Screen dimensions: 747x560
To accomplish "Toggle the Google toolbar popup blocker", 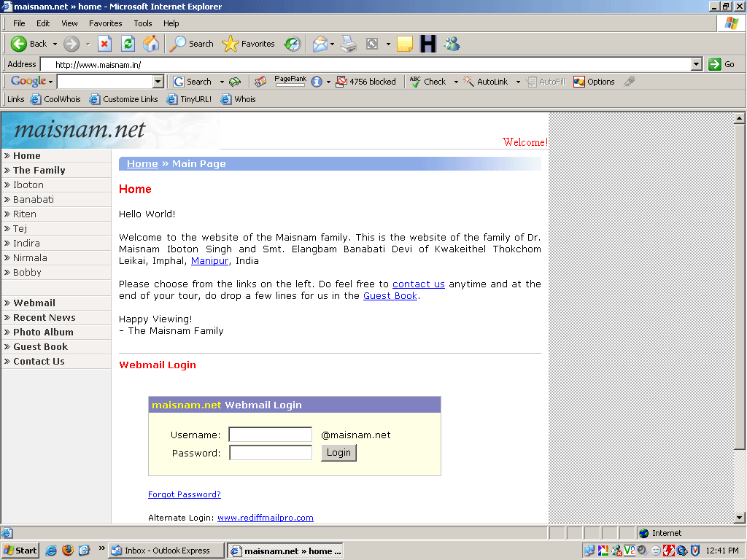I will (x=365, y=82).
